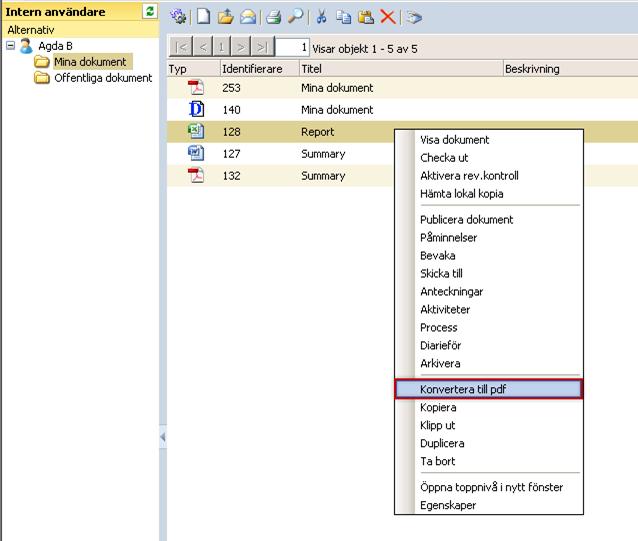Click the Offentliga dokument folder icon
638x541 pixels.
tap(42, 78)
